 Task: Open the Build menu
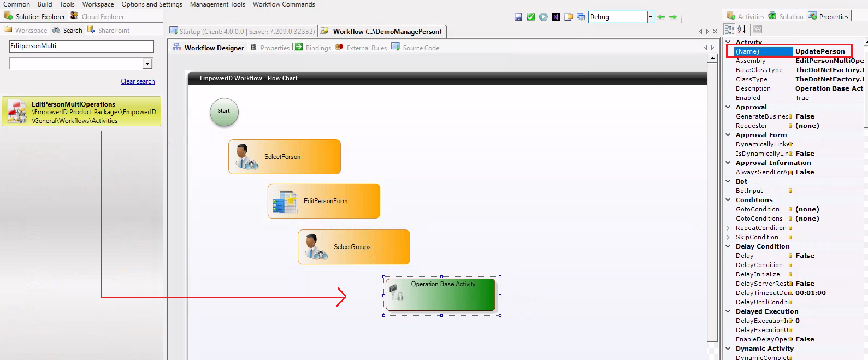45,4
